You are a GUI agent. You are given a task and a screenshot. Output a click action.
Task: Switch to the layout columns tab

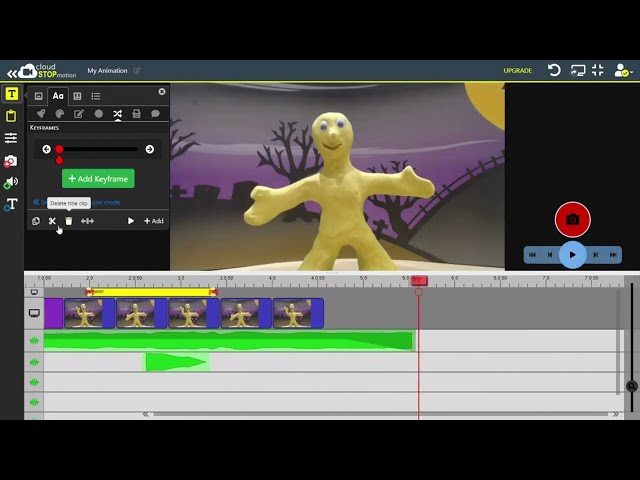pyautogui.click(x=77, y=96)
